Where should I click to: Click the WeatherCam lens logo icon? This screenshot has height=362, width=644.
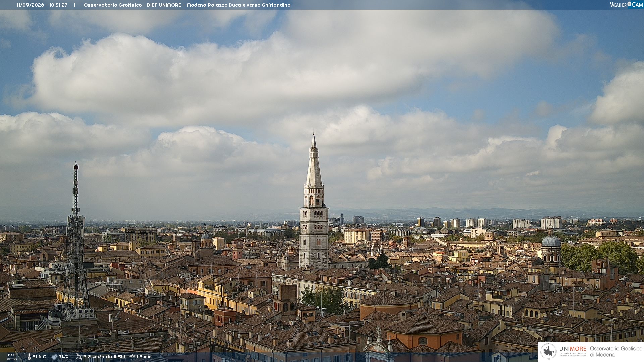pos(629,4)
